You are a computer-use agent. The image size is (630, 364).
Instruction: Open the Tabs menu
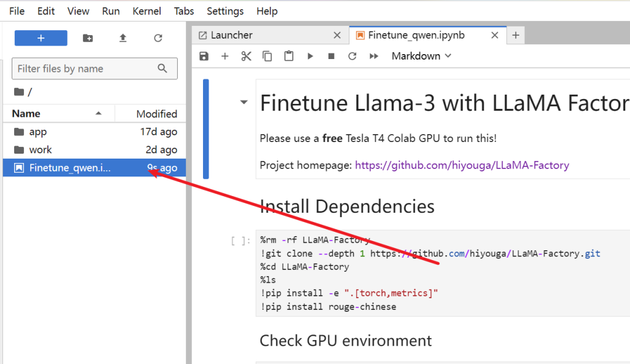tap(184, 11)
